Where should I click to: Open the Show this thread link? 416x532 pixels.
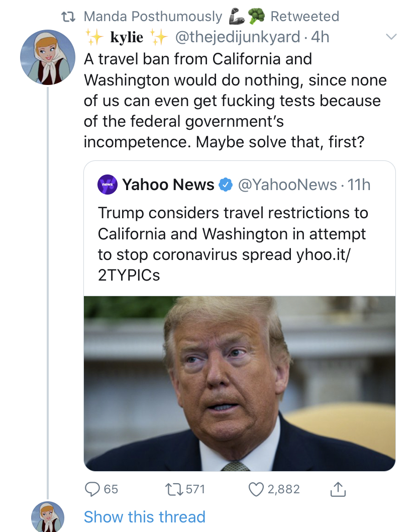point(145,517)
